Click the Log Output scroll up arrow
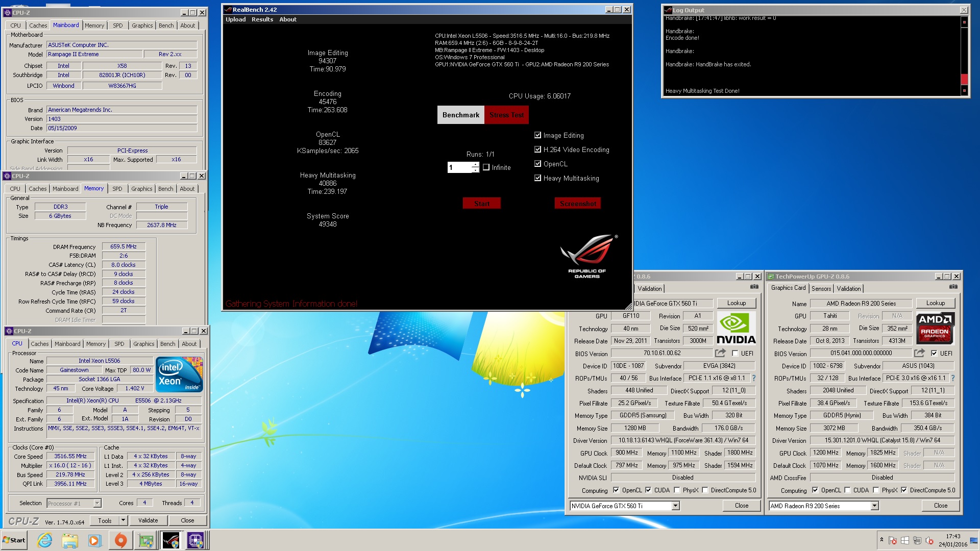Screen dimensions: 980x551 tap(964, 22)
